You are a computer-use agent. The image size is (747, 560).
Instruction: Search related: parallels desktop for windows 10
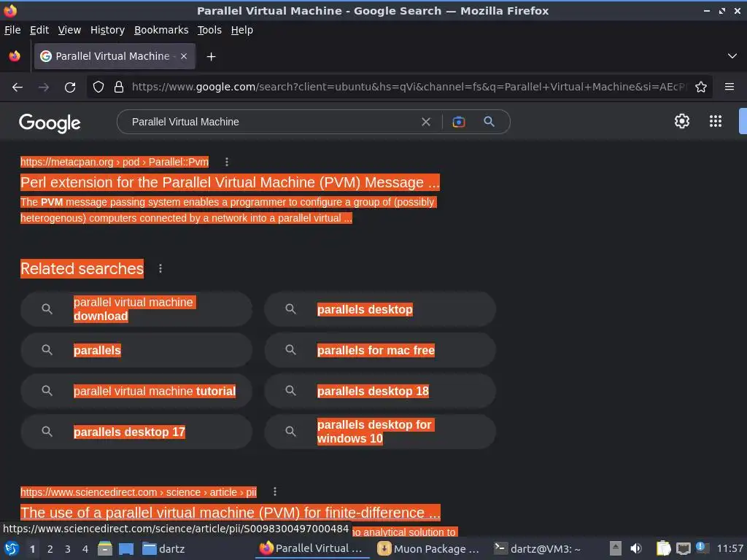380,432
